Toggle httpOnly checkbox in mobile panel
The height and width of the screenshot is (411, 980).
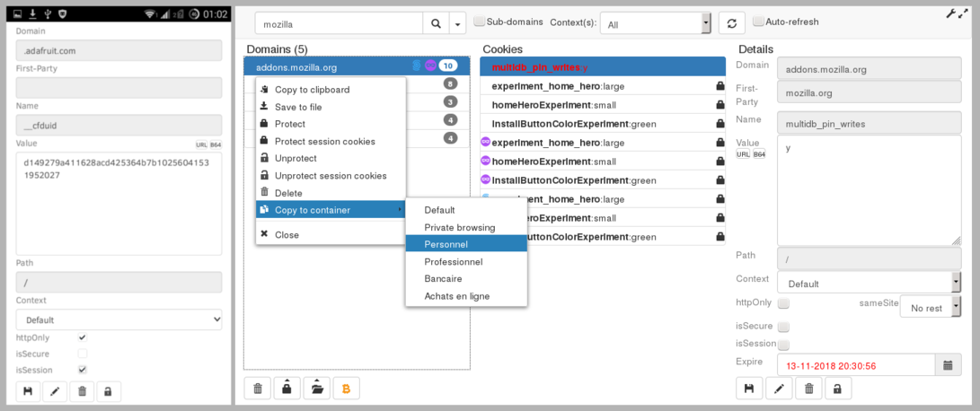click(x=82, y=337)
